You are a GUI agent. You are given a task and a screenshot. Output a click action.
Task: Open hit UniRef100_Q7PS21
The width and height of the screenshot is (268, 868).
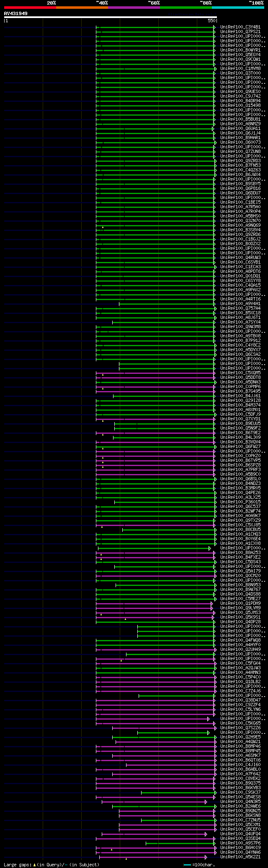coord(240,32)
